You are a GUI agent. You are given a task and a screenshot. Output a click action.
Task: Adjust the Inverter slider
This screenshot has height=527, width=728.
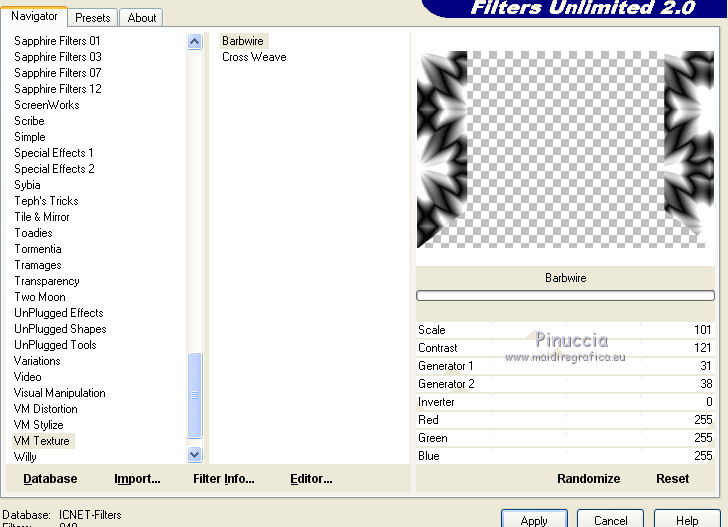[x=565, y=402]
